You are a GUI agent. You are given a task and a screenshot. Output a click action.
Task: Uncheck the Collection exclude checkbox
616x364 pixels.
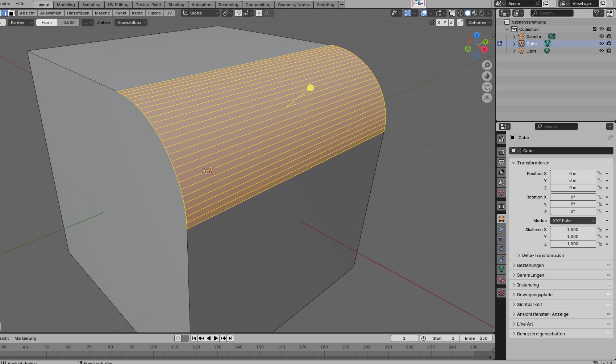click(x=594, y=29)
